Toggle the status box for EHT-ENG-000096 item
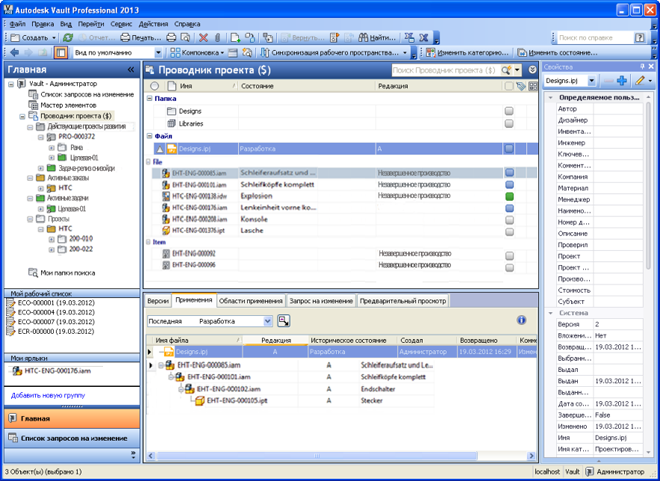 [x=509, y=267]
